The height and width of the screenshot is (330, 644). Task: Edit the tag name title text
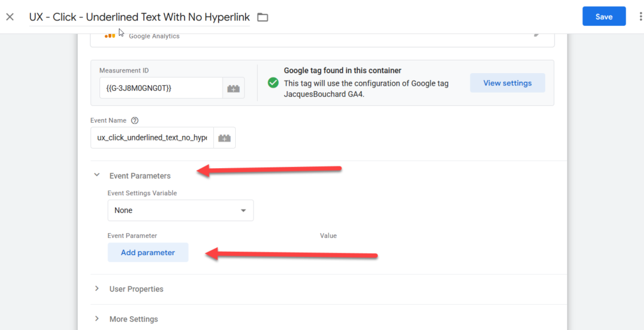click(139, 17)
